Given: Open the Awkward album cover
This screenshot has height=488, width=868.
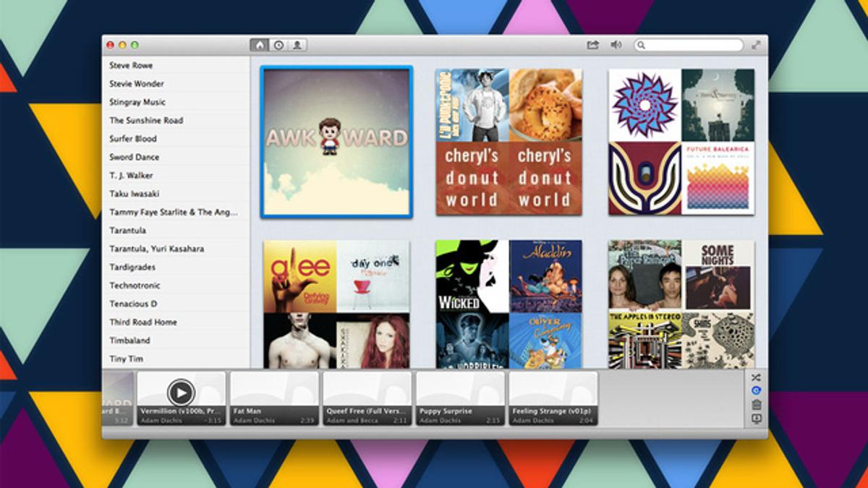Looking at the screenshot, I should [x=337, y=142].
